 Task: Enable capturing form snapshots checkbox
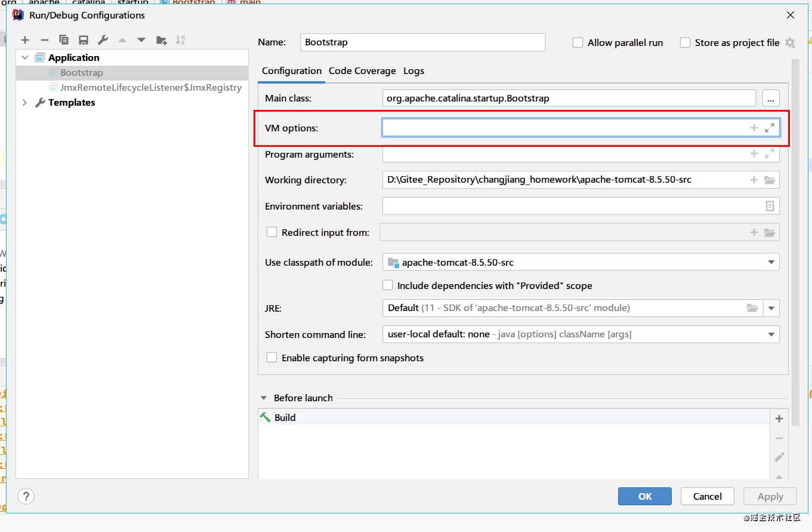coord(271,358)
